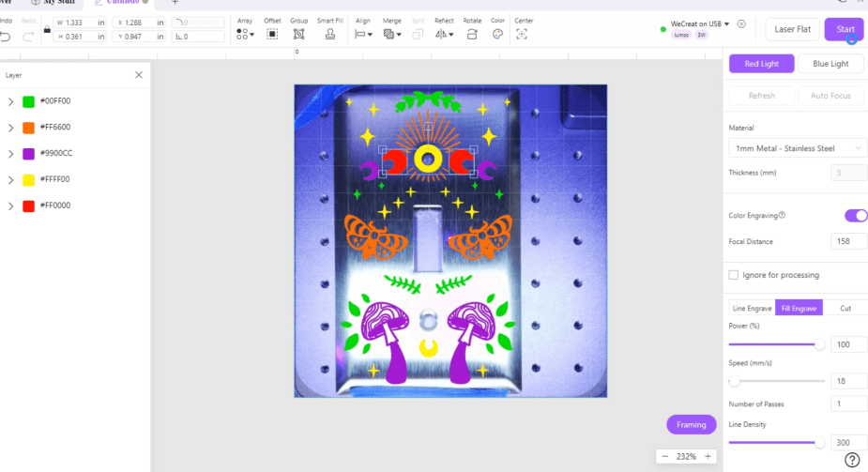868x472 pixels.
Task: Click the Undo arrow
Action: 6,36
